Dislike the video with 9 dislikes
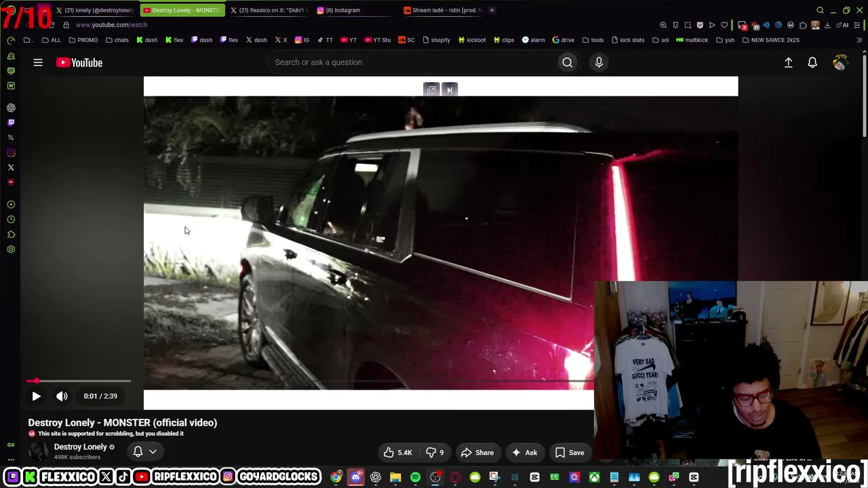Image resolution: width=868 pixels, height=488 pixels. [435, 453]
